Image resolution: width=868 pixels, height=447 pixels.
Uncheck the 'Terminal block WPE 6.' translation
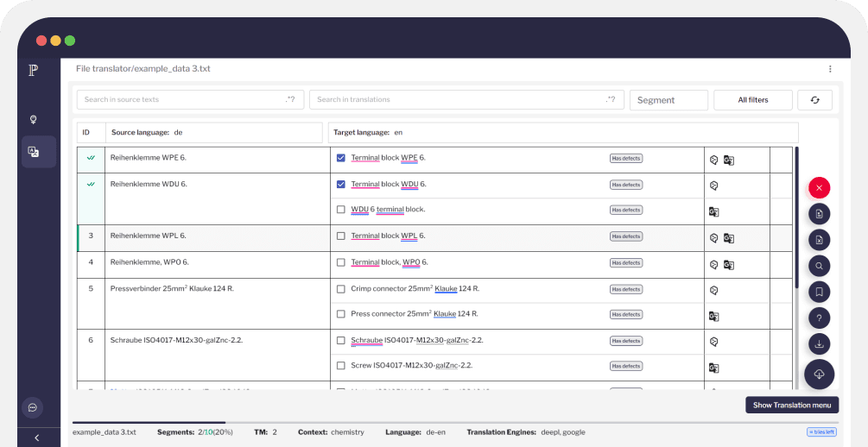pos(341,159)
